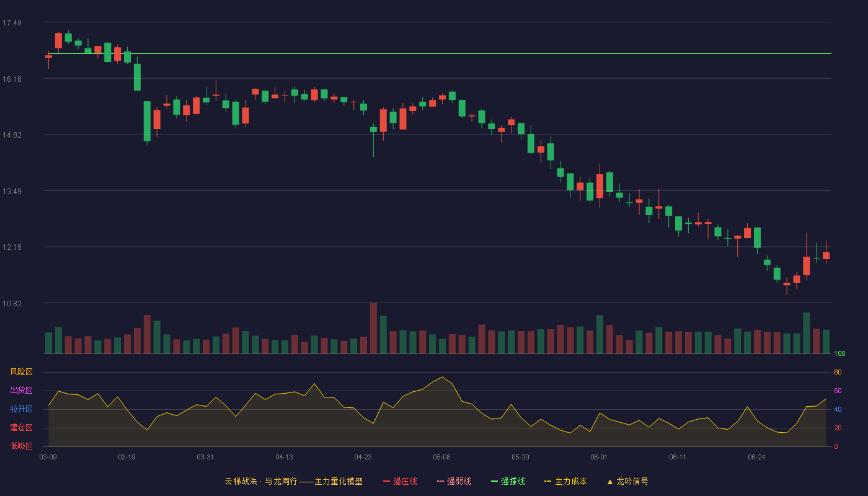Viewport: 868px width, 496px height.
Task: Click the 17.49 price axis label
Action: click(x=12, y=23)
